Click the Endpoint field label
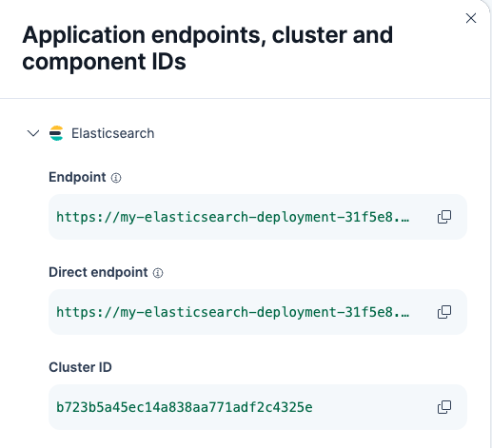 (x=77, y=177)
